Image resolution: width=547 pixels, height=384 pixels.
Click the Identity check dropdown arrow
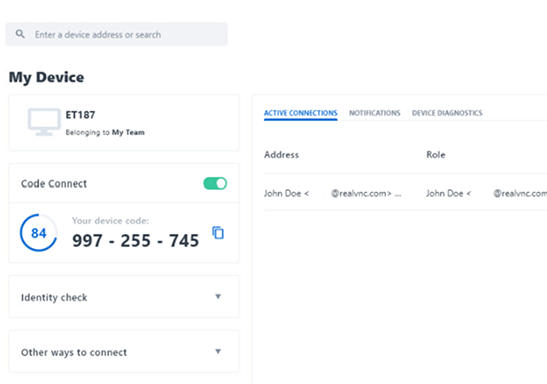(218, 296)
